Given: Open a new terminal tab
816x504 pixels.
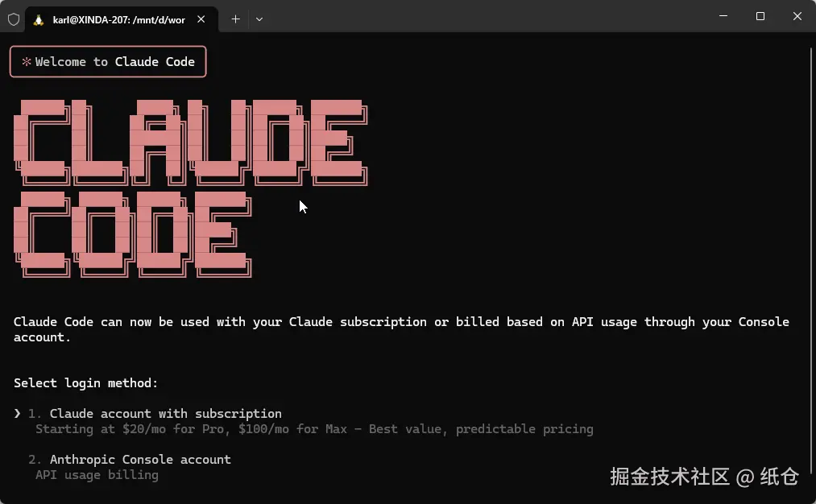Looking at the screenshot, I should tap(235, 19).
